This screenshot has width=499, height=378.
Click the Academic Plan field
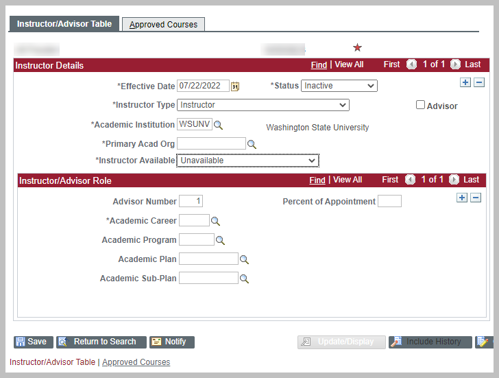pyautogui.click(x=209, y=259)
